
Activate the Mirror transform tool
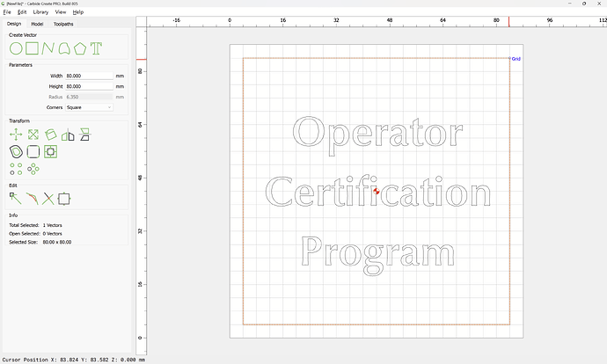(x=68, y=135)
